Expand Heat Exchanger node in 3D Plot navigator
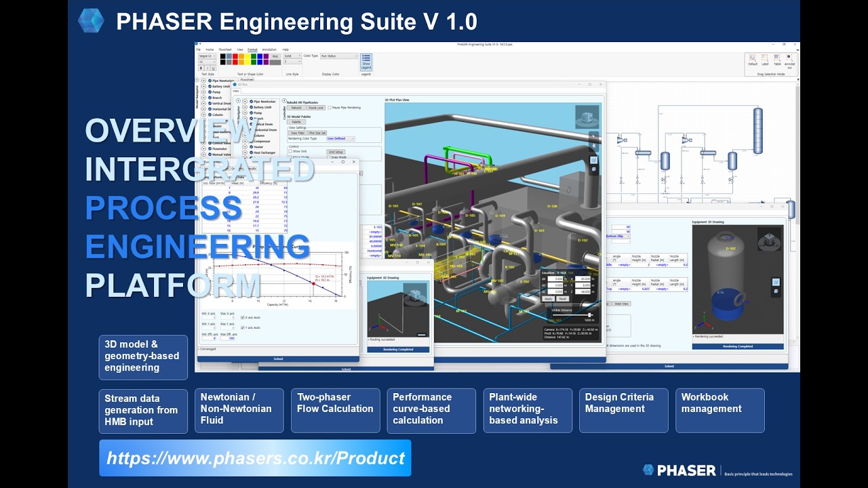The height and width of the screenshot is (488, 868). [245, 152]
